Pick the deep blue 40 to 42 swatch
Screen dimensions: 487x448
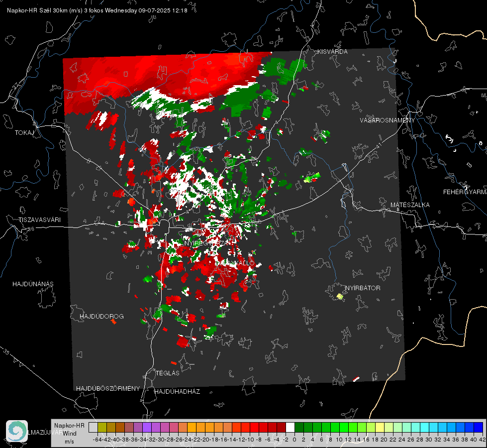pyautogui.click(x=479, y=427)
